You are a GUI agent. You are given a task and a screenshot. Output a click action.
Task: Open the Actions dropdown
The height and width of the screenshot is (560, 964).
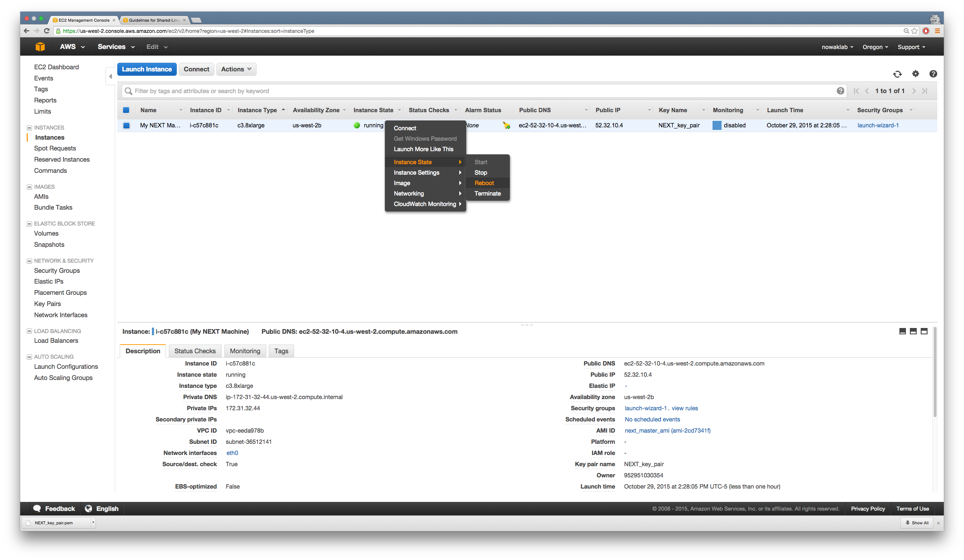pos(236,69)
